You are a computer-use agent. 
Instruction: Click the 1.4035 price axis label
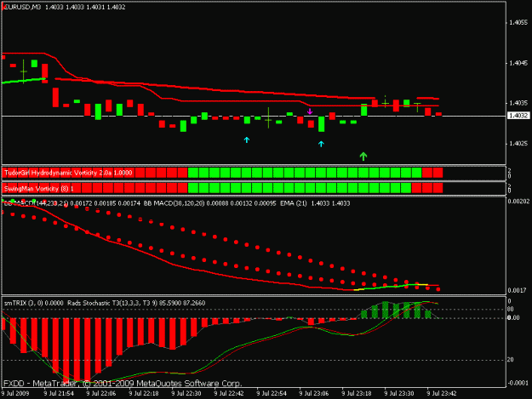point(518,103)
